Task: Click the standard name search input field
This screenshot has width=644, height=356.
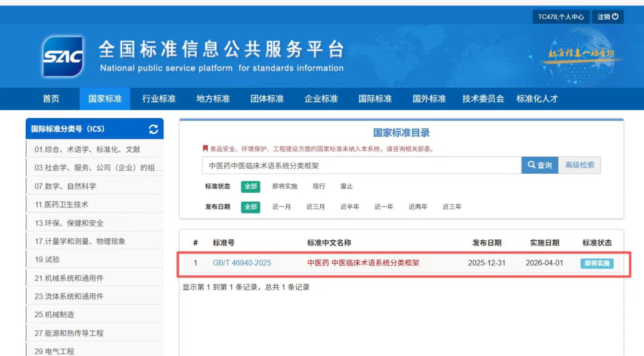Action: [x=361, y=166]
